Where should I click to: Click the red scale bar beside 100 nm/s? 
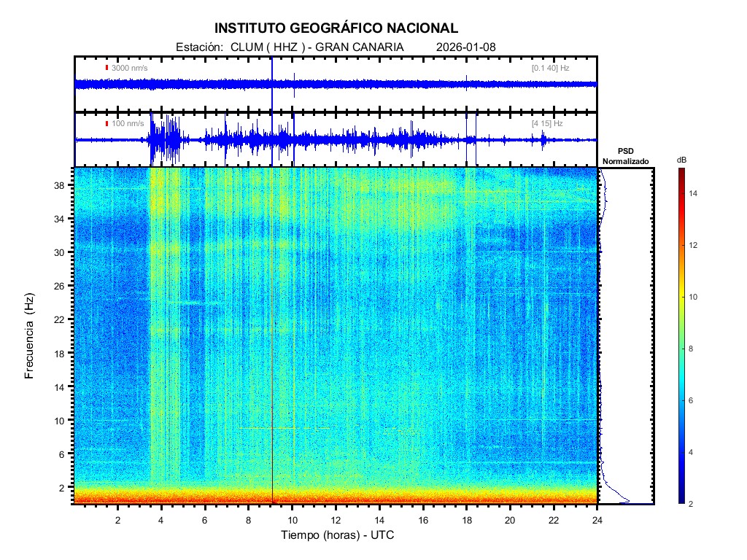(x=107, y=123)
